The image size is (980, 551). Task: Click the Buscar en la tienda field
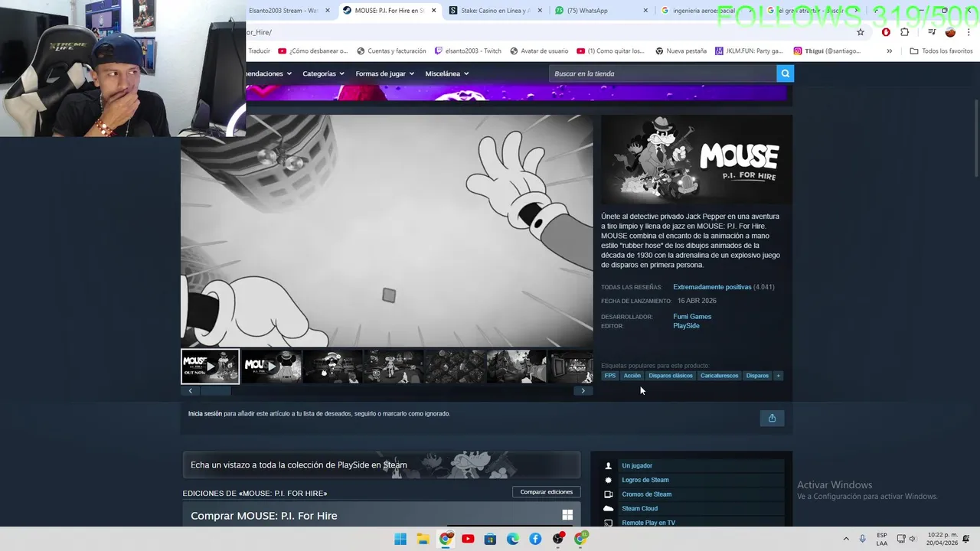662,73
